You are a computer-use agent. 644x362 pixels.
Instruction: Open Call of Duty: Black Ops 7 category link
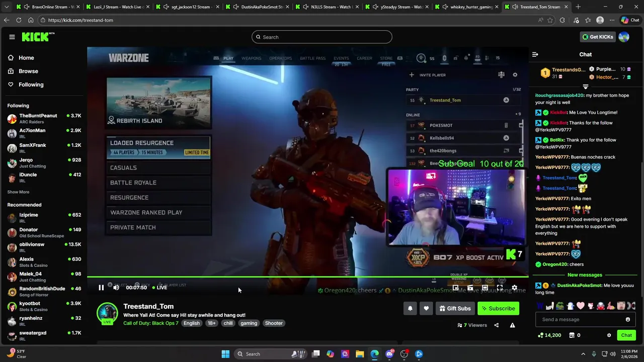click(x=151, y=323)
